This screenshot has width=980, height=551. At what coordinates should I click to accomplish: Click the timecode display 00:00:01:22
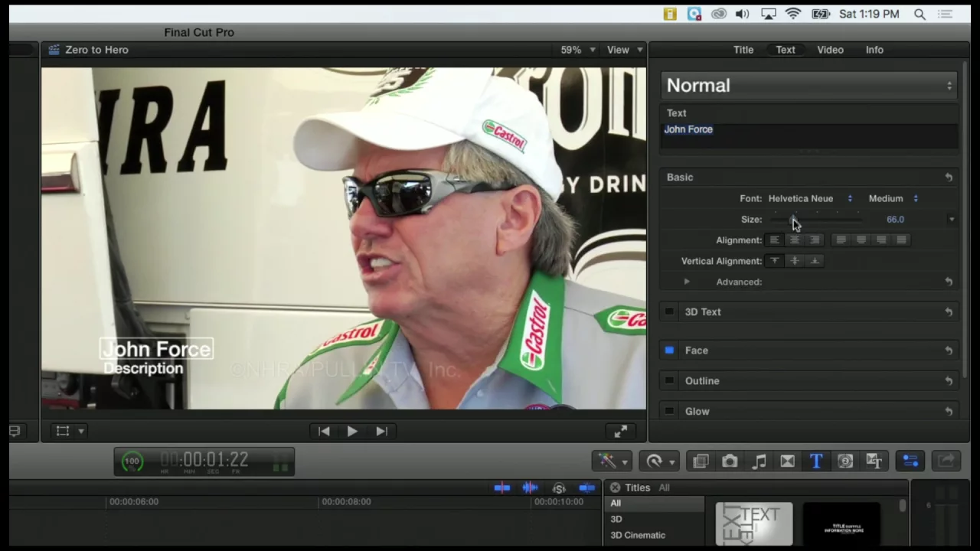click(204, 461)
